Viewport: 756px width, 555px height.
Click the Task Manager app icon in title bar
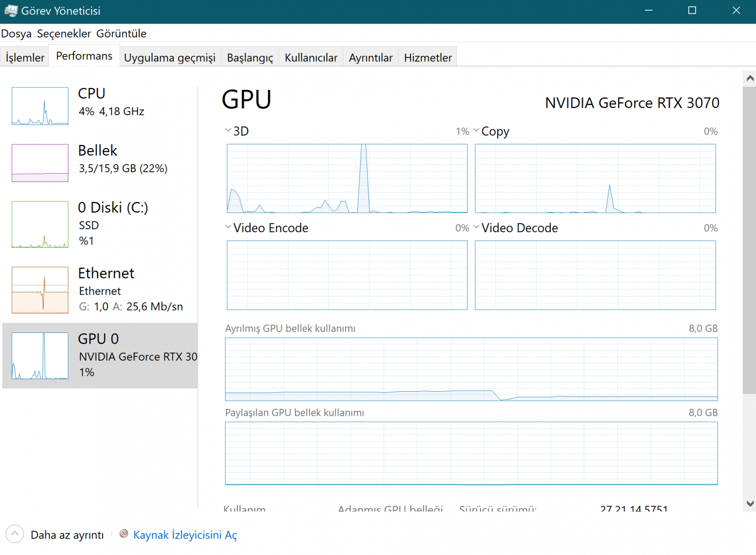pos(11,10)
